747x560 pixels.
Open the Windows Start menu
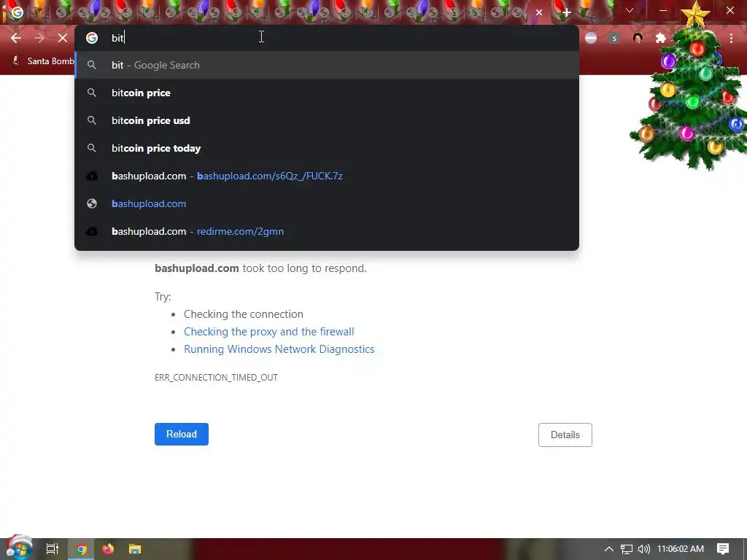[19, 548]
